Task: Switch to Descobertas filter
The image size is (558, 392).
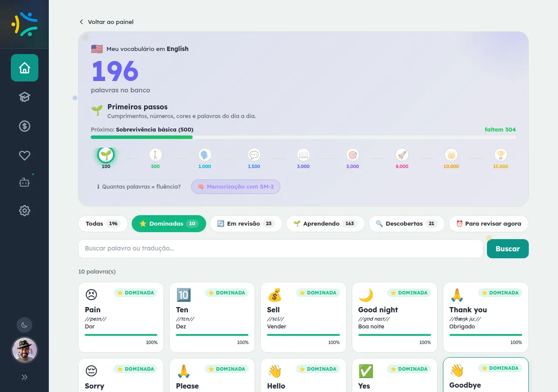Action: (x=406, y=223)
